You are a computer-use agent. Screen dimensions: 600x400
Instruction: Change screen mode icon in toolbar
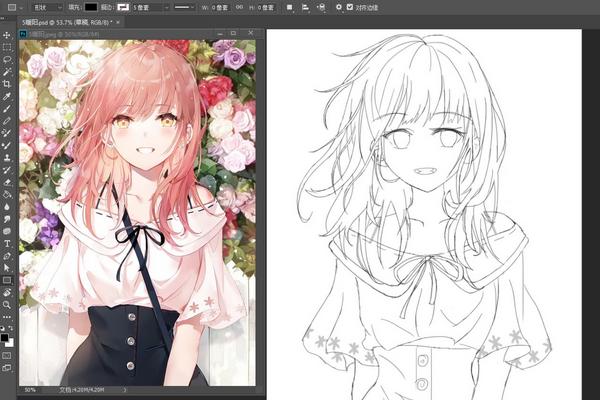click(7, 368)
